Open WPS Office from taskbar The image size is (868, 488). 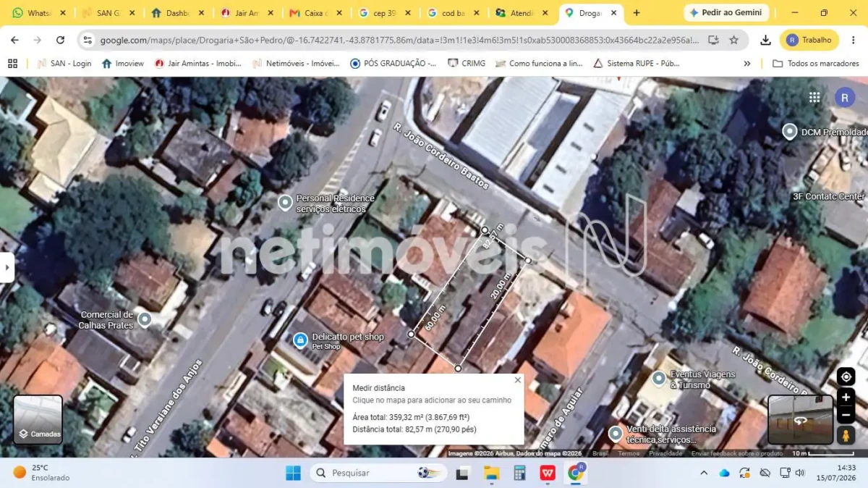tap(548, 473)
